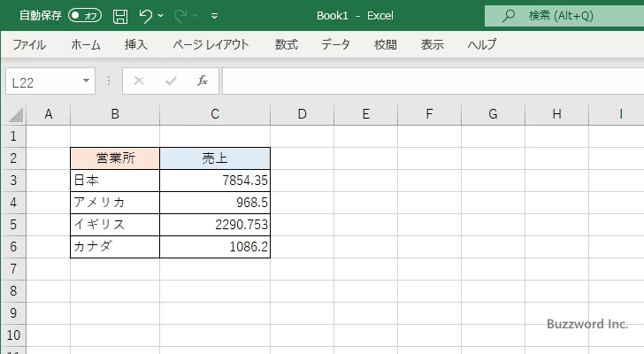Select row 4 header
The image size is (644, 354).
(13, 203)
